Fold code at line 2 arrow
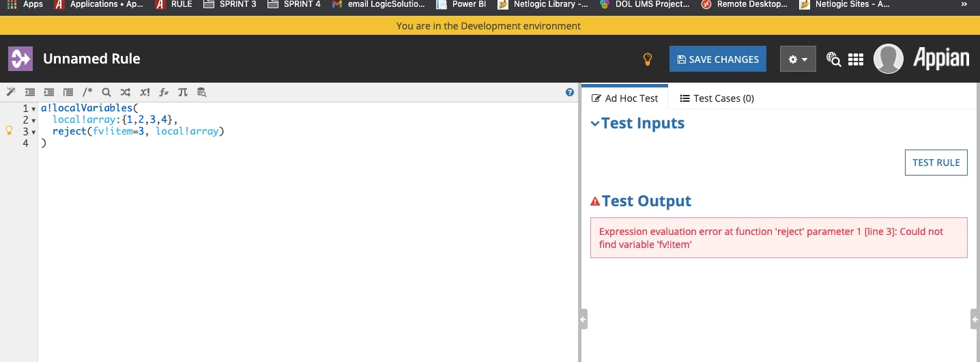The height and width of the screenshot is (362, 980). (34, 121)
